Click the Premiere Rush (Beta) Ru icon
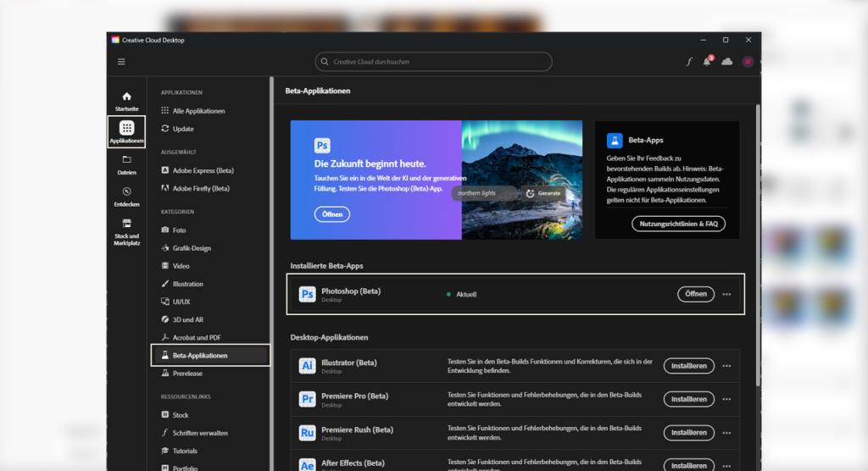The image size is (868, 471). pos(307,432)
